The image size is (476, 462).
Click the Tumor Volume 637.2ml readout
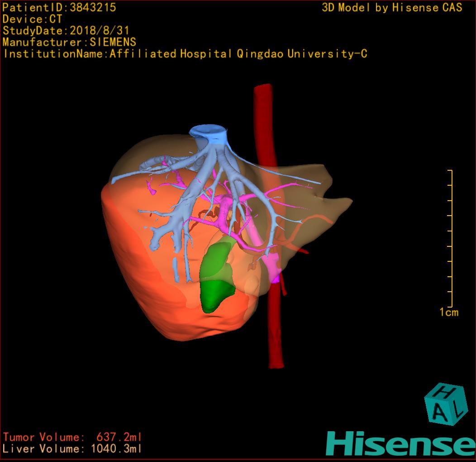72,437
